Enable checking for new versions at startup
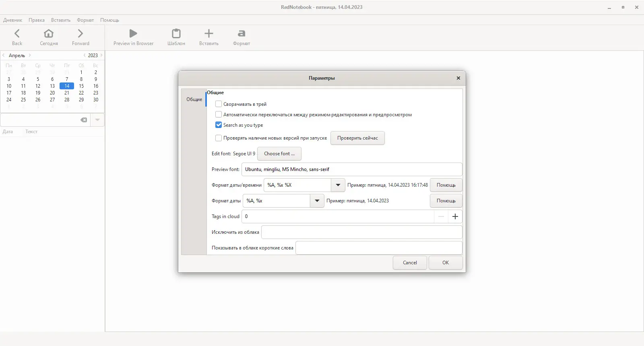Viewport: 644px width, 346px height. tap(219, 138)
